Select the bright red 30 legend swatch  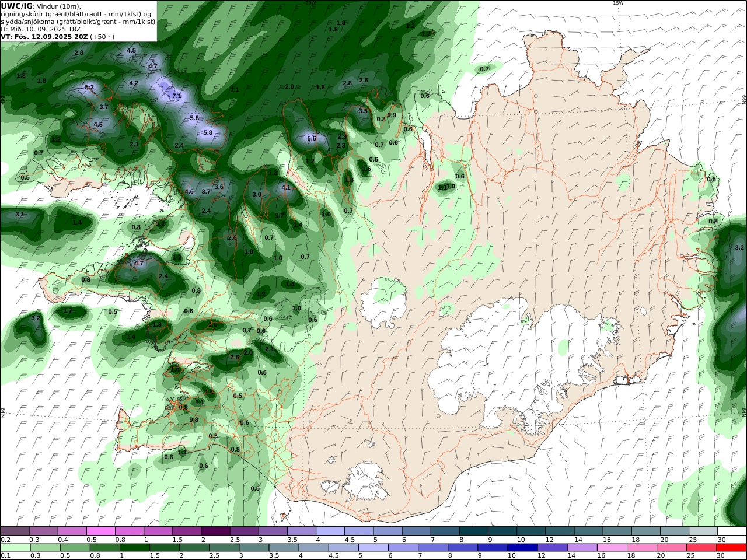pyautogui.click(x=731, y=547)
